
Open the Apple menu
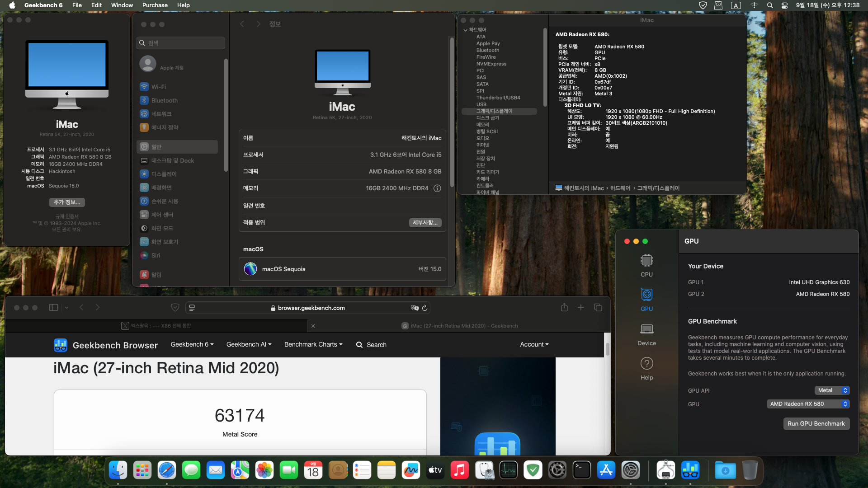pos(12,5)
